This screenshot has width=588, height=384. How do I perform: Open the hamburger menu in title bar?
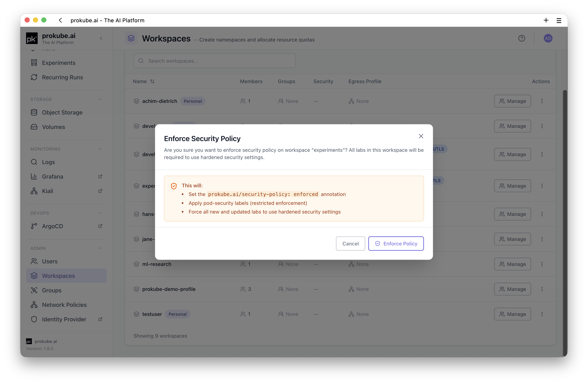pyautogui.click(x=559, y=20)
